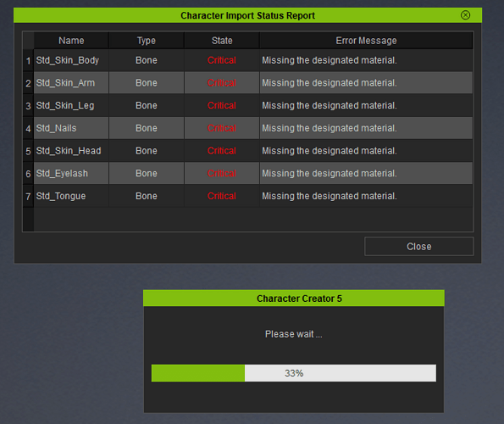This screenshot has width=504, height=424.
Task: Sort by the Name column header
Action: point(71,41)
